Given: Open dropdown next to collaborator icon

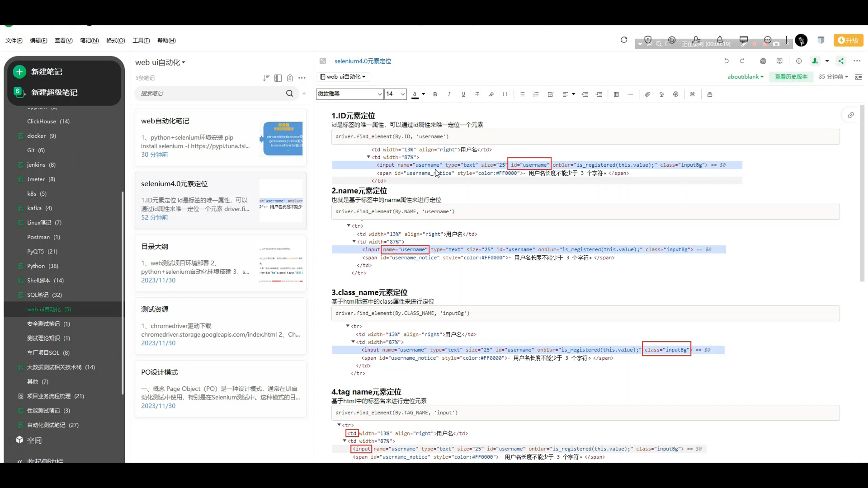Looking at the screenshot, I should [827, 61].
